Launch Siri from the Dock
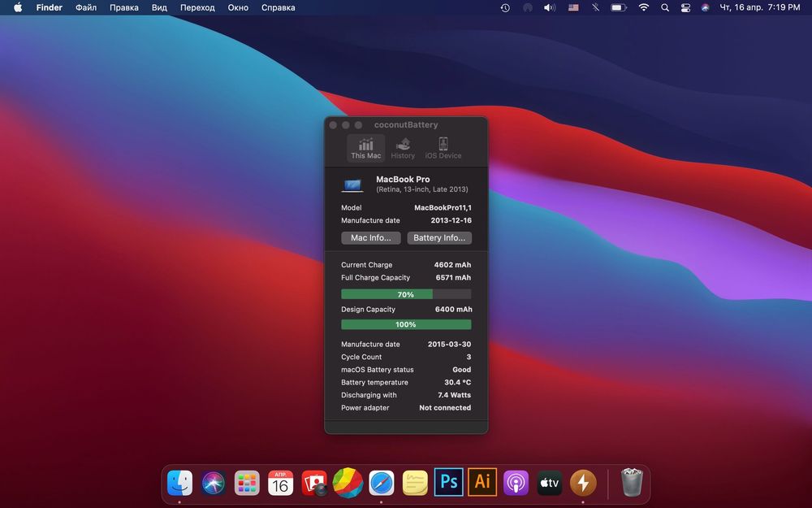The height and width of the screenshot is (508, 812). (x=214, y=483)
